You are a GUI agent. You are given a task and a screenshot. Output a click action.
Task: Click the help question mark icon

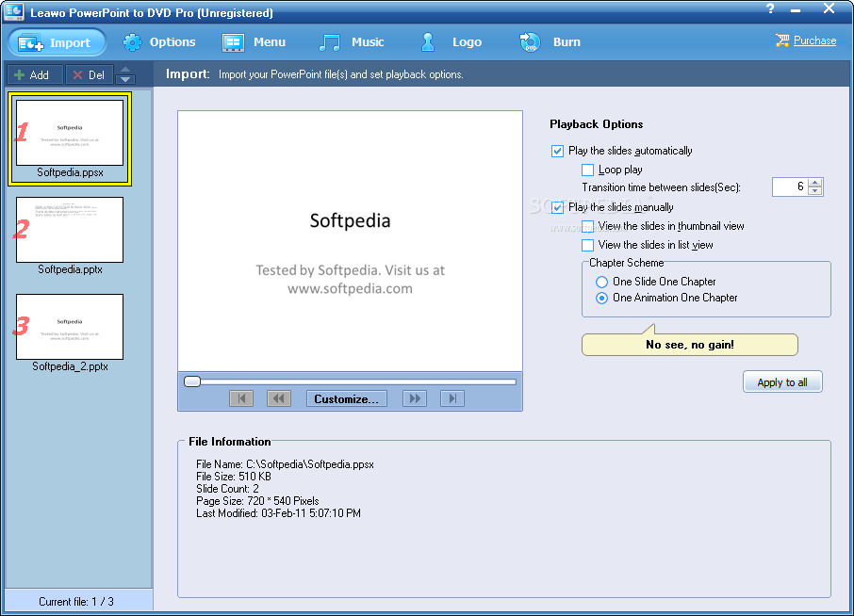[x=770, y=8]
